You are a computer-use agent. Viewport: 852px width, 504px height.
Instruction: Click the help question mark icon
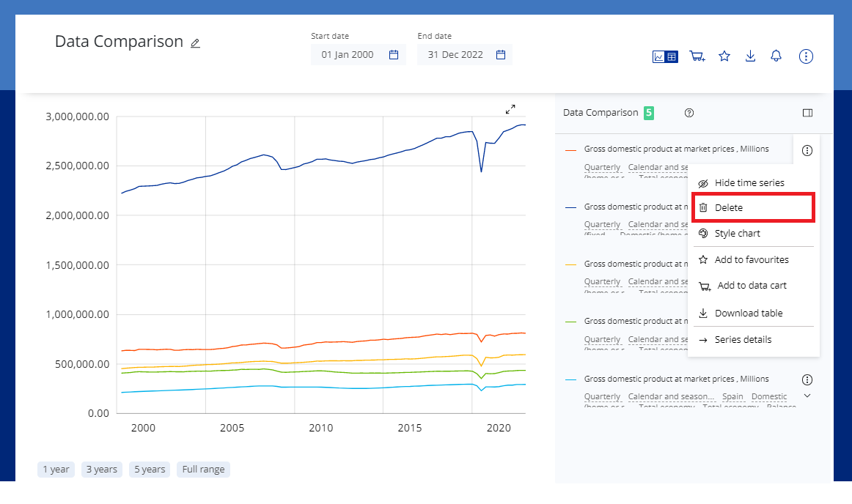688,113
